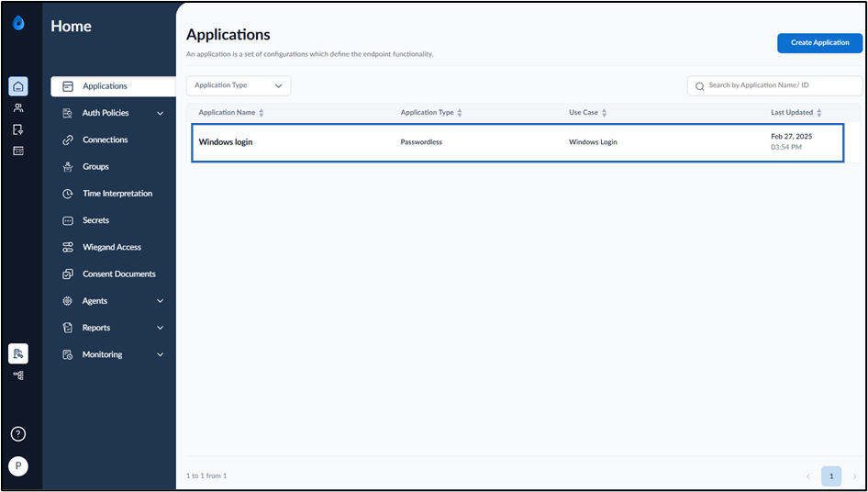Open the Help question mark icon
Screen dimensions: 868x492
click(x=18, y=434)
